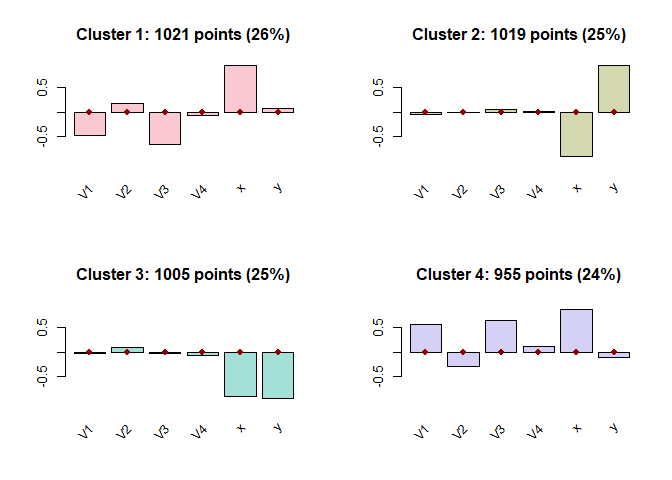Click the lavender V2 bar in Cluster 4
Image resolution: width=672 pixels, height=480 pixels.
click(x=463, y=359)
